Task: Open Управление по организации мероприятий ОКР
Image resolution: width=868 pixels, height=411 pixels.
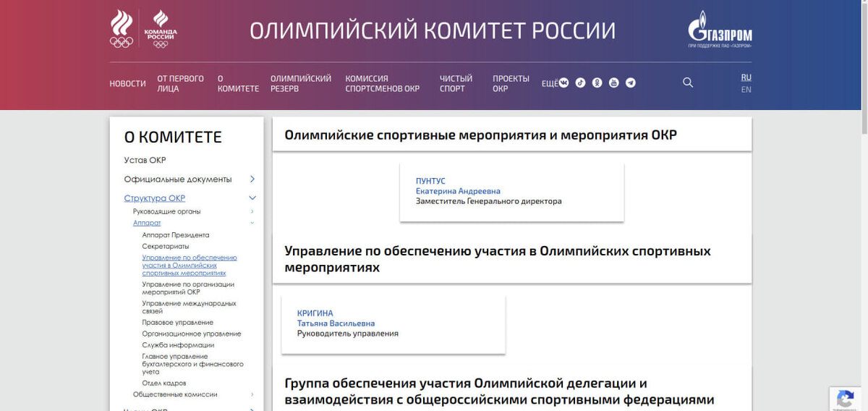Action: pyautogui.click(x=188, y=288)
